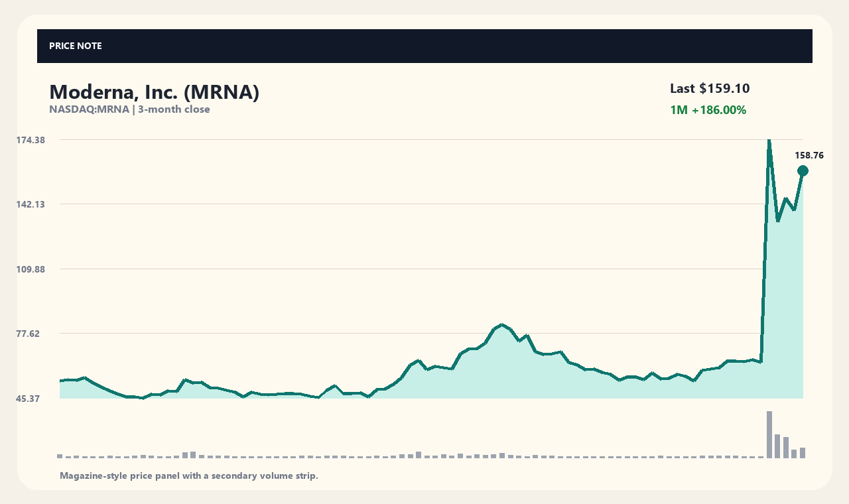Click the 158.76 end-point price label
Image resolution: width=849 pixels, height=504 pixels.
(809, 156)
